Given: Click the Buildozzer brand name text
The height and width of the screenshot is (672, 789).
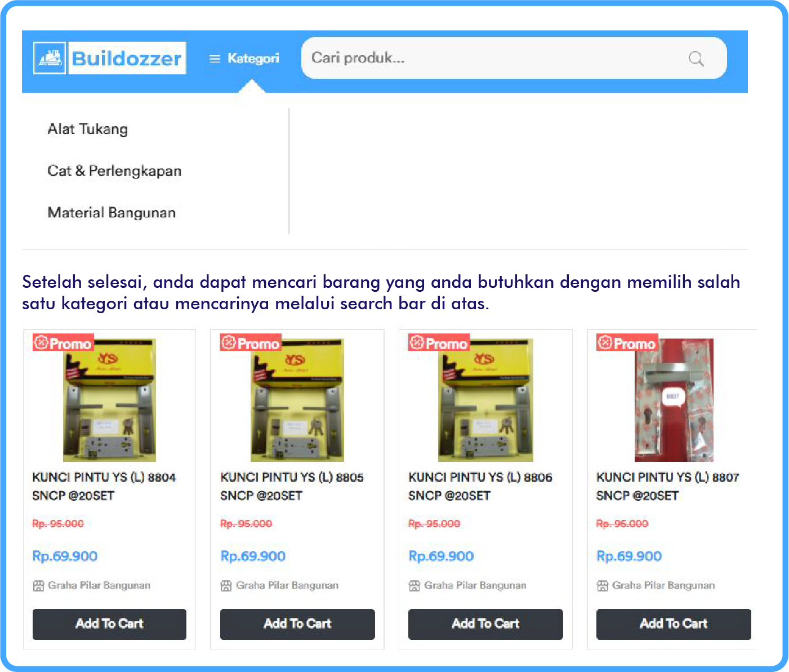Looking at the screenshot, I should [127, 58].
